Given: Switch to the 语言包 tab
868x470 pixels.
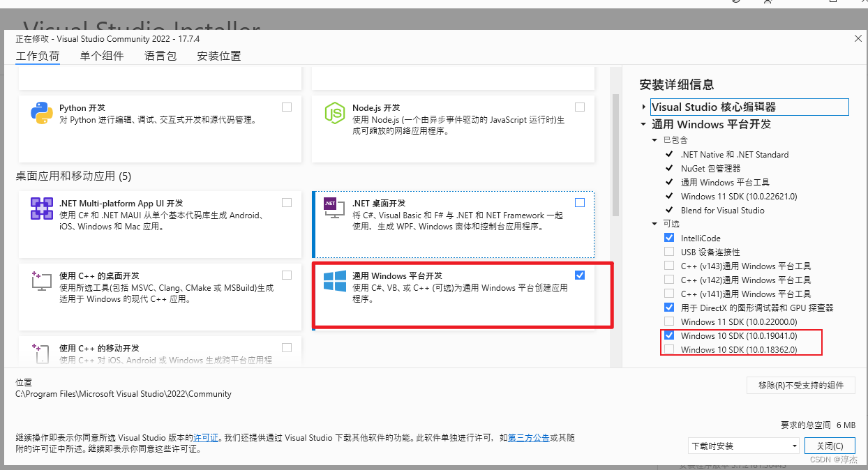Looking at the screenshot, I should click(160, 56).
